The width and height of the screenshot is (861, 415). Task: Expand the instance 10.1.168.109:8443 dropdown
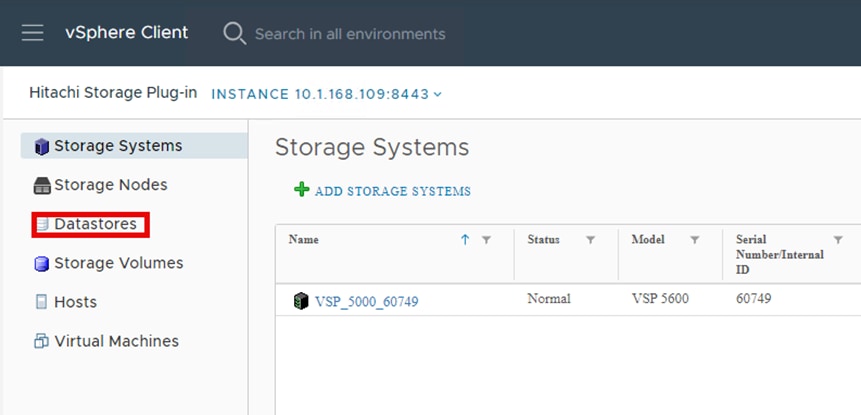(x=438, y=94)
